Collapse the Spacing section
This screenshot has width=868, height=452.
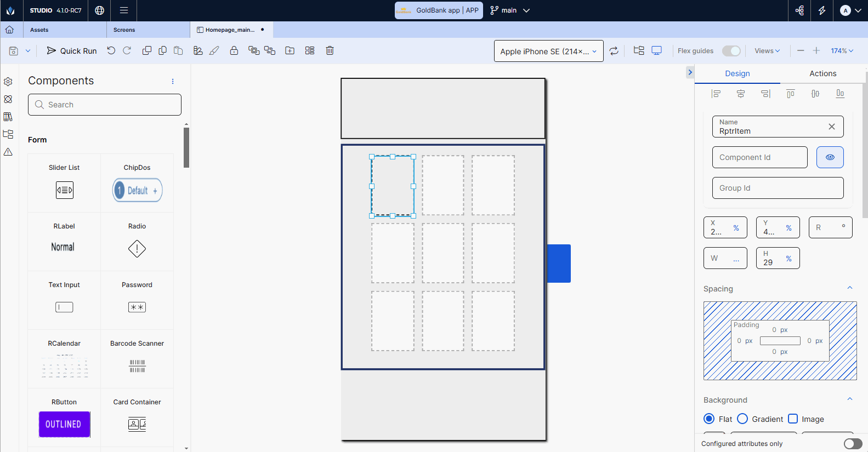[x=850, y=288]
